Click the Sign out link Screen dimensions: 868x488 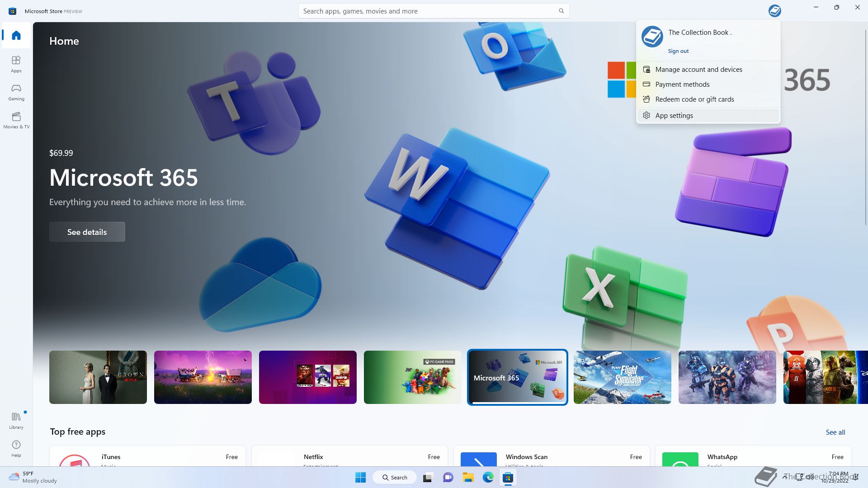coord(678,51)
